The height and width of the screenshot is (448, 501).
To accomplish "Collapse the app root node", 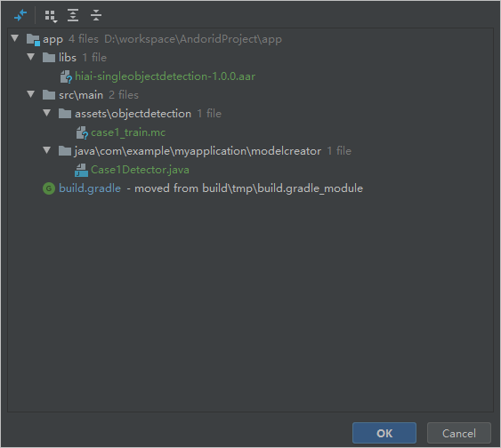I will 15,38.
